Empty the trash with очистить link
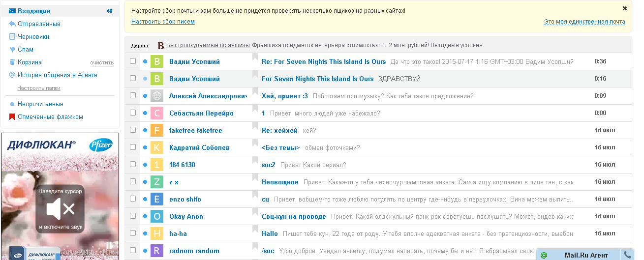 pos(102,63)
